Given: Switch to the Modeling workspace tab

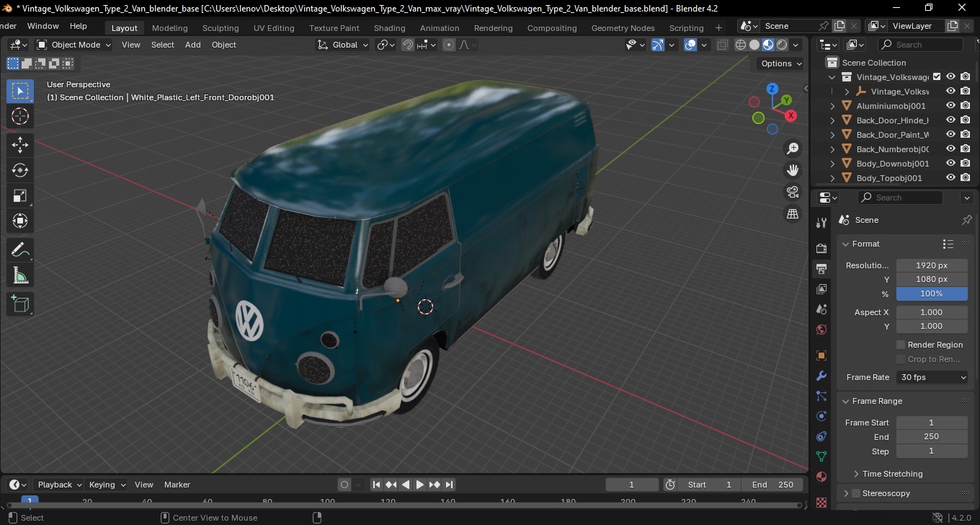Looking at the screenshot, I should (x=169, y=28).
